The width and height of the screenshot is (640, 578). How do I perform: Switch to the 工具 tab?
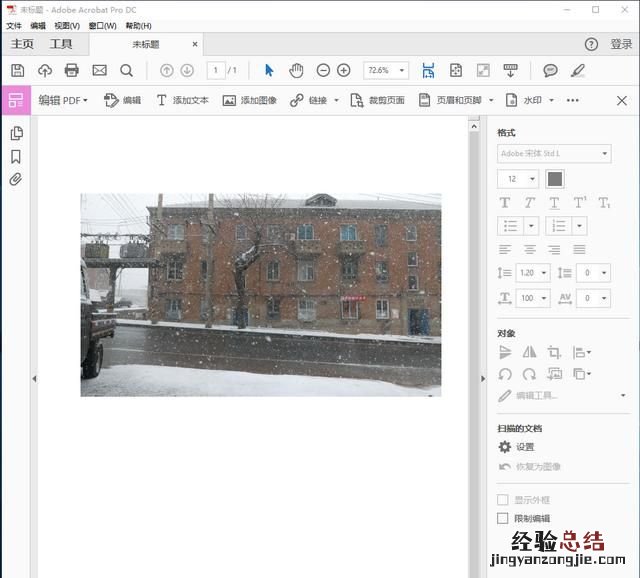click(x=61, y=44)
